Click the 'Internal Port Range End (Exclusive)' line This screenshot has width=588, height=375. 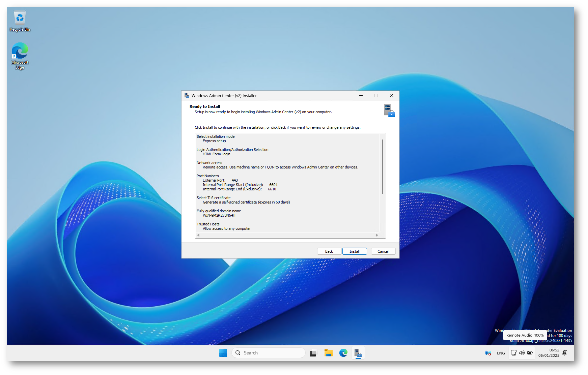point(240,189)
